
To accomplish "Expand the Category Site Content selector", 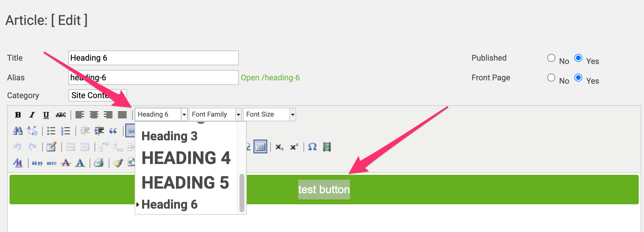I will pyautogui.click(x=97, y=95).
